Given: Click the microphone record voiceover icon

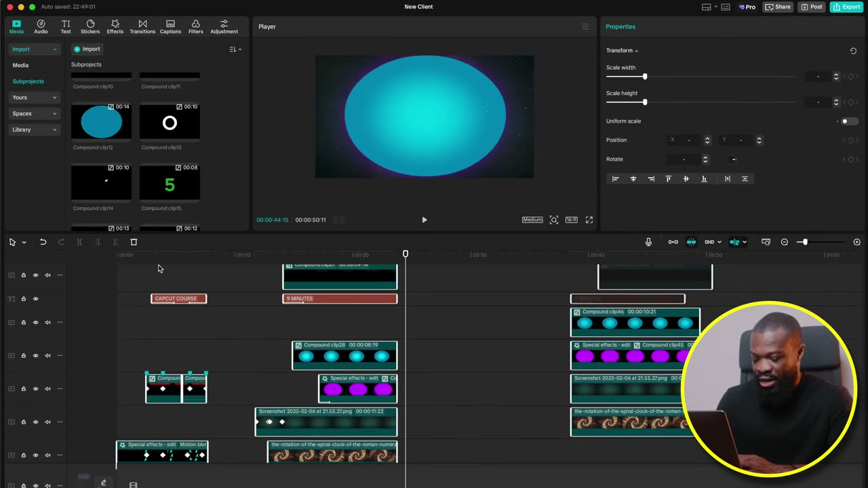Looking at the screenshot, I should [648, 242].
